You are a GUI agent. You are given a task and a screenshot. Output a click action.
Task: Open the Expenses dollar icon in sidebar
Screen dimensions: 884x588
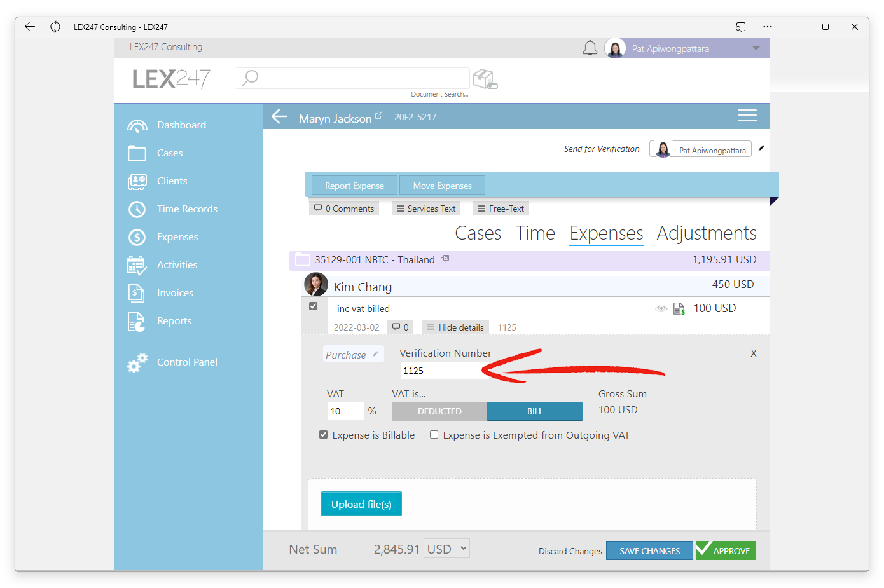coord(137,237)
